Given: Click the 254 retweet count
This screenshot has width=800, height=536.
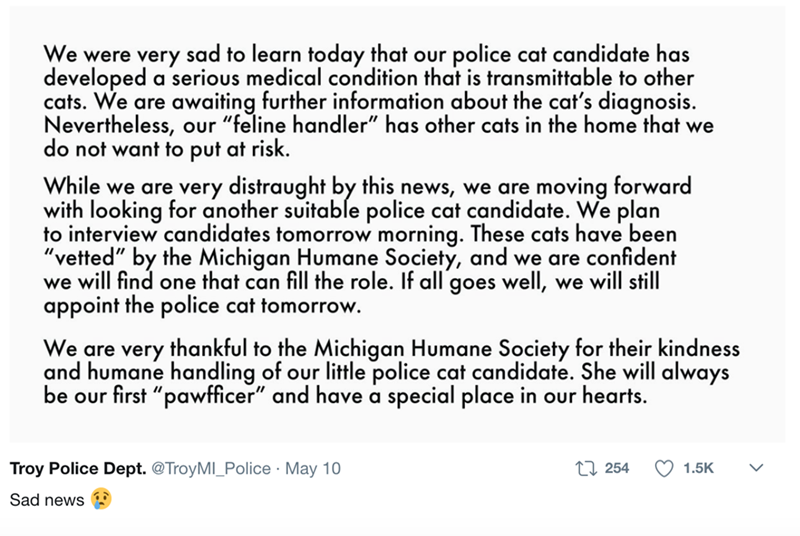Looking at the screenshot, I should (617, 468).
